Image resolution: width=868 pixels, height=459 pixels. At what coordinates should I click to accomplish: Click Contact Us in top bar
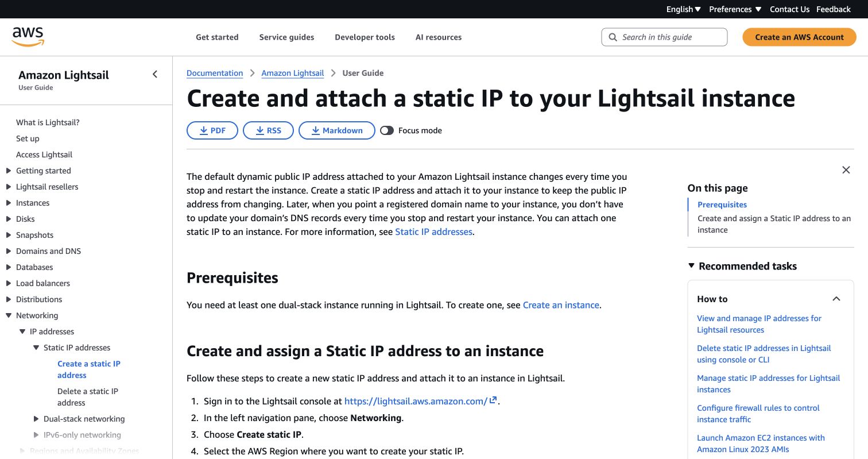pyautogui.click(x=789, y=9)
